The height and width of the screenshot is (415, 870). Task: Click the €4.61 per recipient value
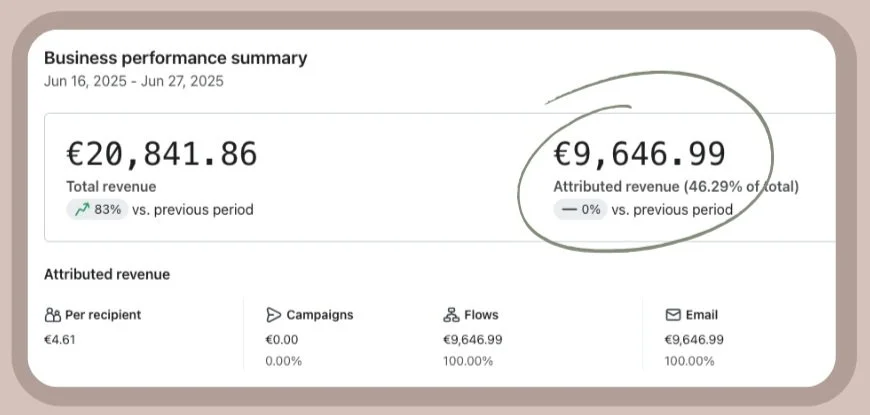60,339
